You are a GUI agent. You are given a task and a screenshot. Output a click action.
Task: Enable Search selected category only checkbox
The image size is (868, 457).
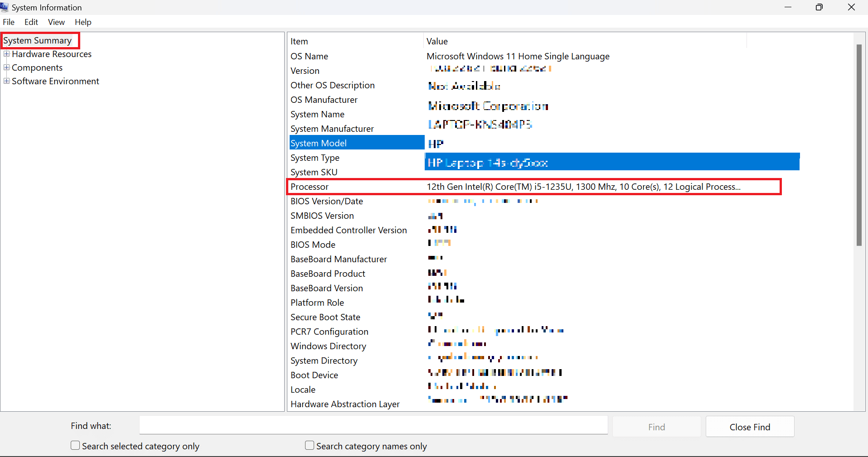click(75, 446)
